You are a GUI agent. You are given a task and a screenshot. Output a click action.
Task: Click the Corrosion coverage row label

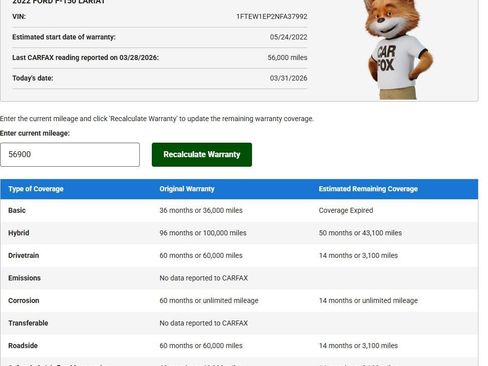click(24, 301)
